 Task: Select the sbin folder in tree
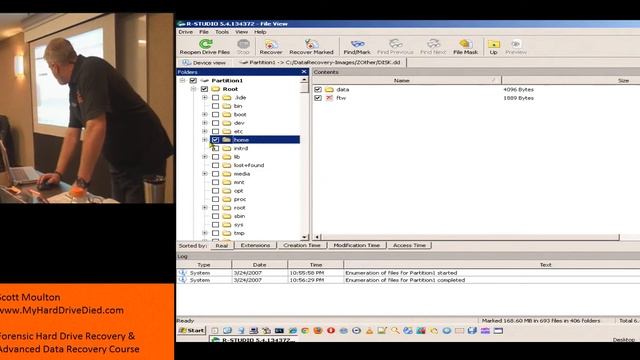click(239, 216)
